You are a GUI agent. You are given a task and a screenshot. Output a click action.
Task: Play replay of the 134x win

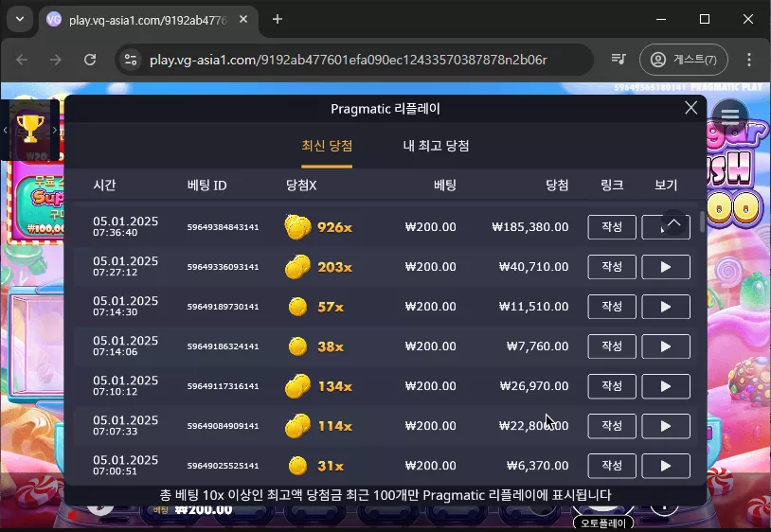tap(666, 386)
